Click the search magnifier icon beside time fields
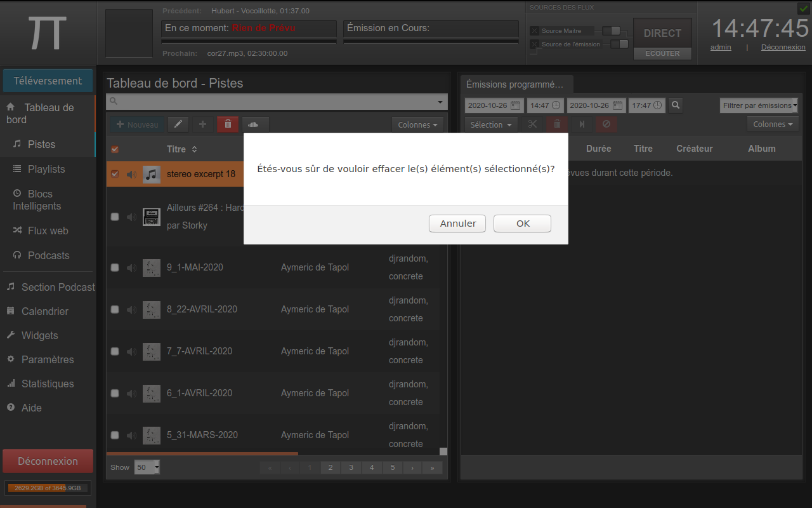Image resolution: width=812 pixels, height=508 pixels. tap(676, 105)
